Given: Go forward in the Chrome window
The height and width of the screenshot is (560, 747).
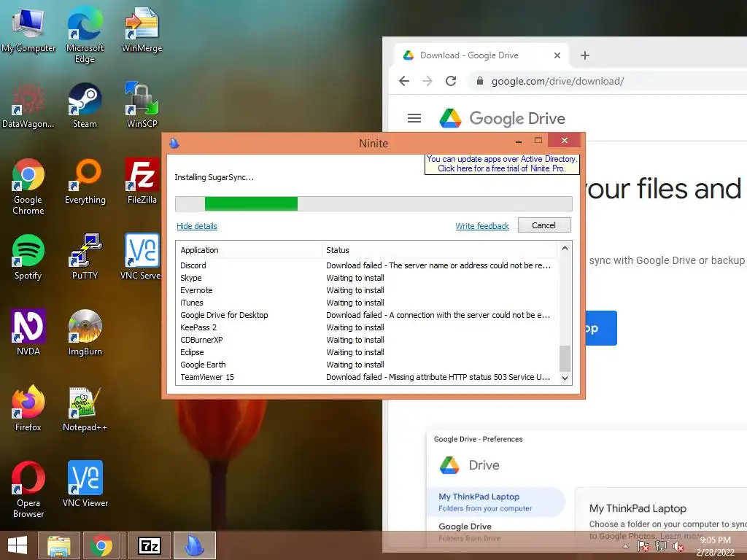Looking at the screenshot, I should (x=427, y=81).
